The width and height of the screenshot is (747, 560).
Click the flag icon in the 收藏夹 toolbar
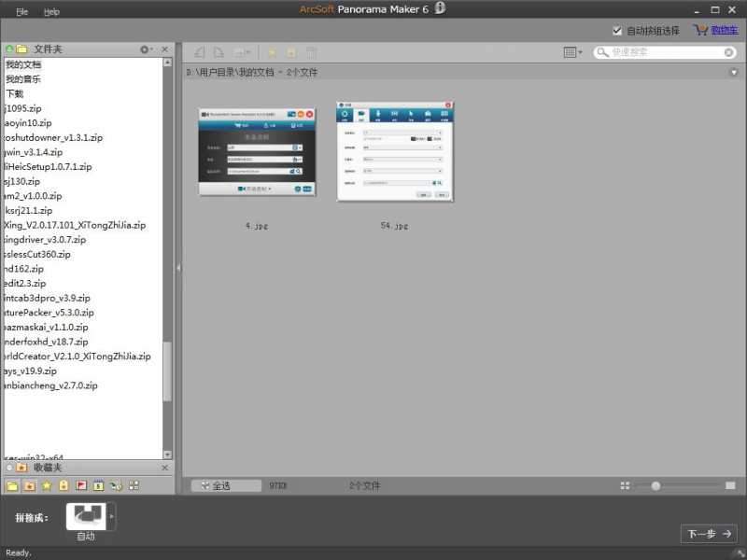(x=80, y=485)
